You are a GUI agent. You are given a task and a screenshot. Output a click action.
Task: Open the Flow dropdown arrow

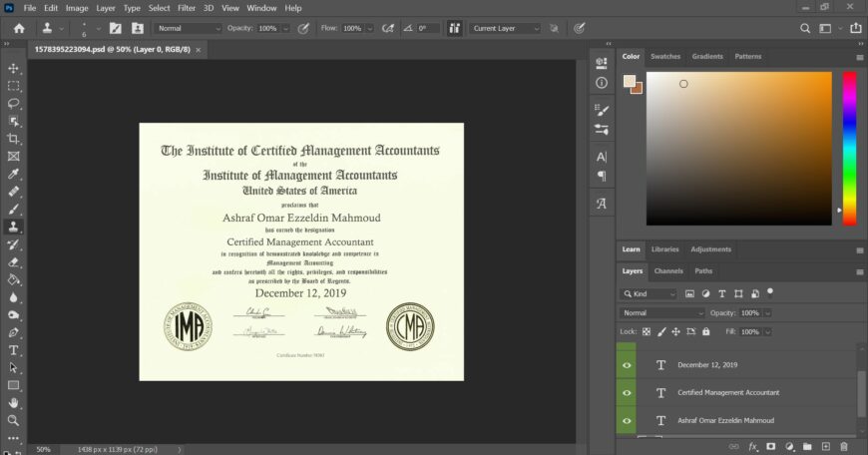tap(370, 28)
